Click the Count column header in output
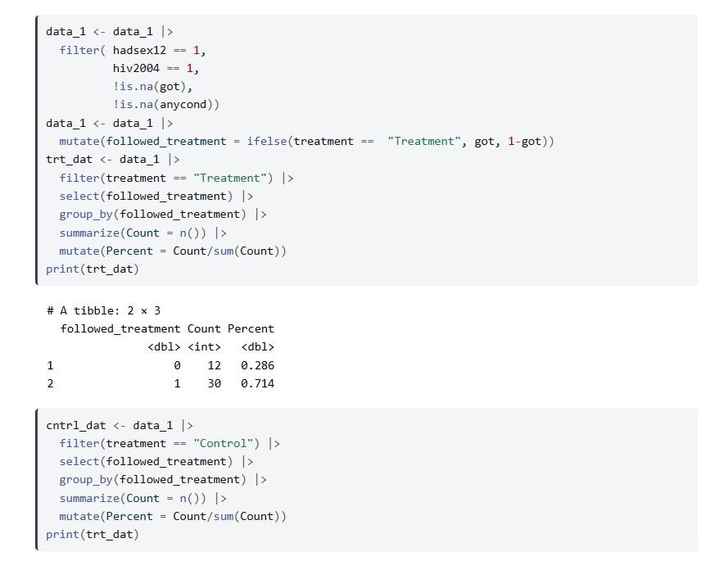 (x=204, y=328)
